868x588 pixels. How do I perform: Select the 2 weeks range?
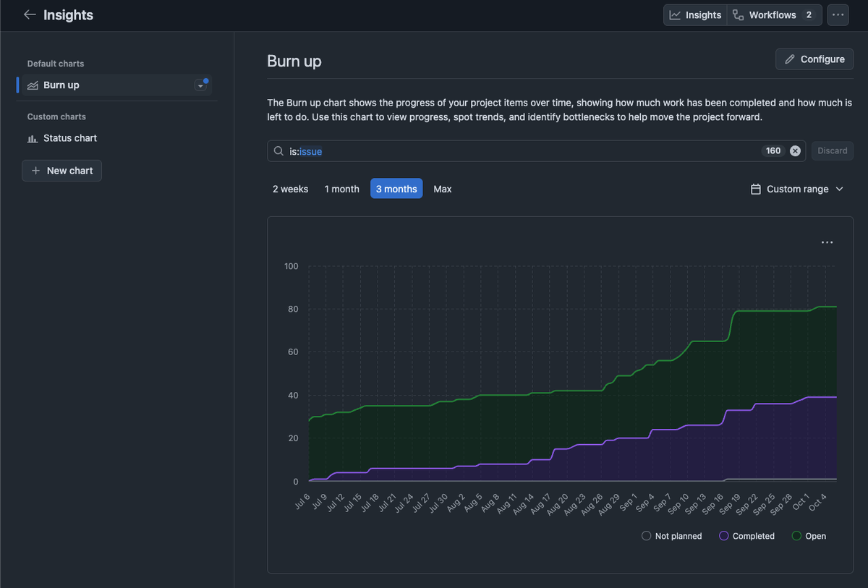click(290, 189)
